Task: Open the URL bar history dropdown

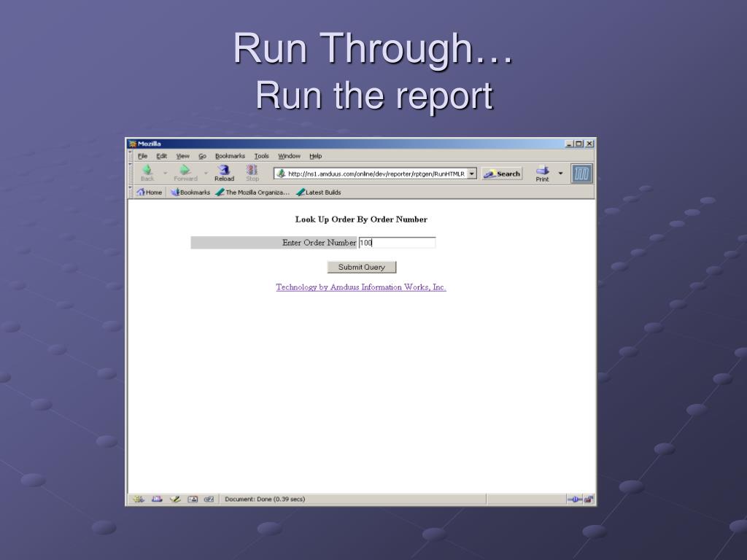Action: (472, 174)
